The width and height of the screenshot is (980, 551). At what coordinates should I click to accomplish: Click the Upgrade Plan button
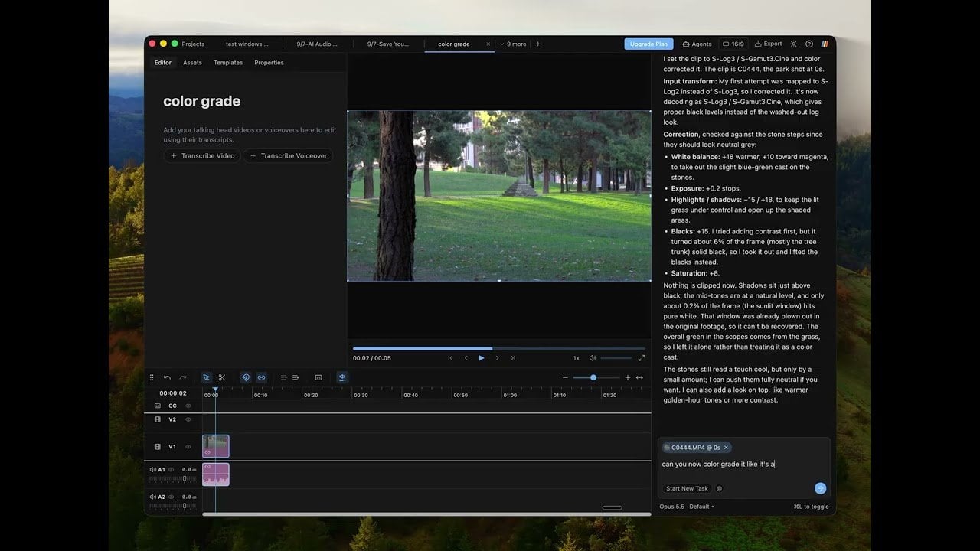648,44
